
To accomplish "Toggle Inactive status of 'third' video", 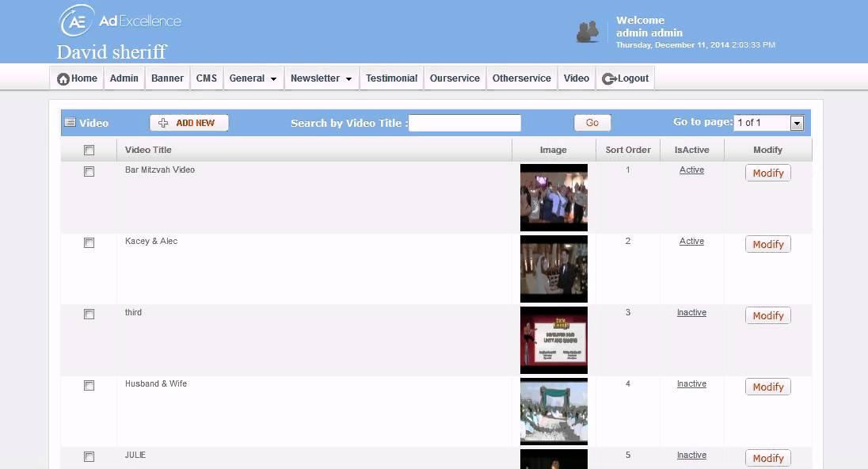I will tap(691, 312).
